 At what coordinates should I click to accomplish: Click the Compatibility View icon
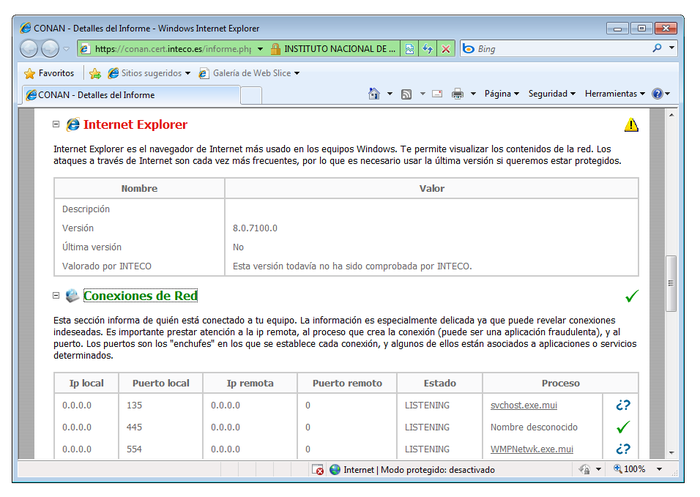(409, 49)
